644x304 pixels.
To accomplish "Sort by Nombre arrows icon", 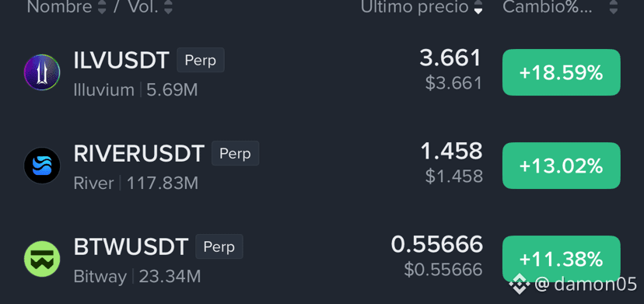I will [x=102, y=7].
